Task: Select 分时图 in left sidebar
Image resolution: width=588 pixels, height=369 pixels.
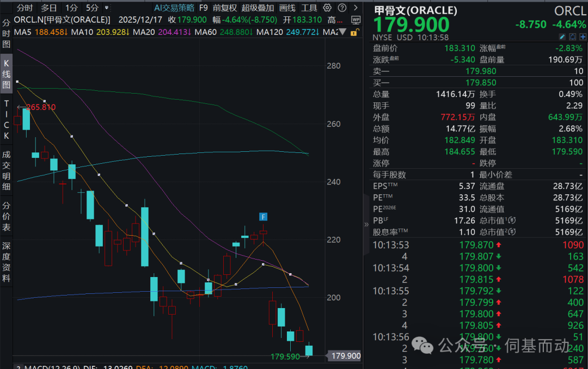Action: (x=7, y=33)
